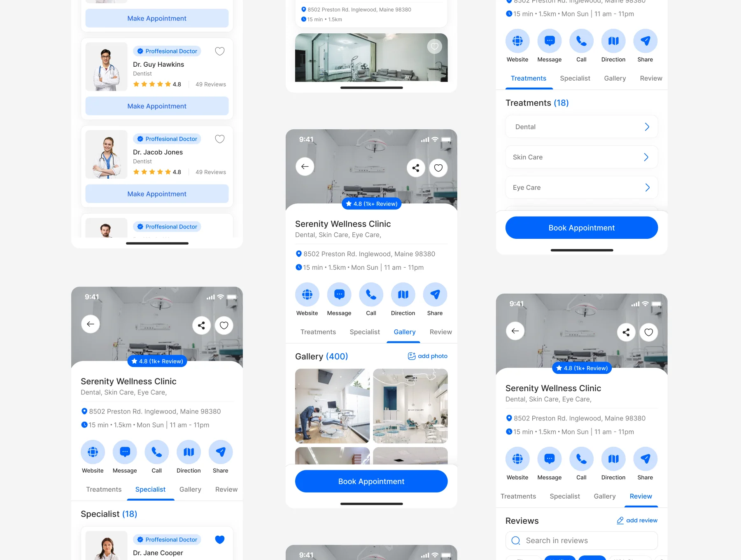741x560 pixels.
Task: Expand the Eye Care treatment row chevron
Action: (x=647, y=187)
